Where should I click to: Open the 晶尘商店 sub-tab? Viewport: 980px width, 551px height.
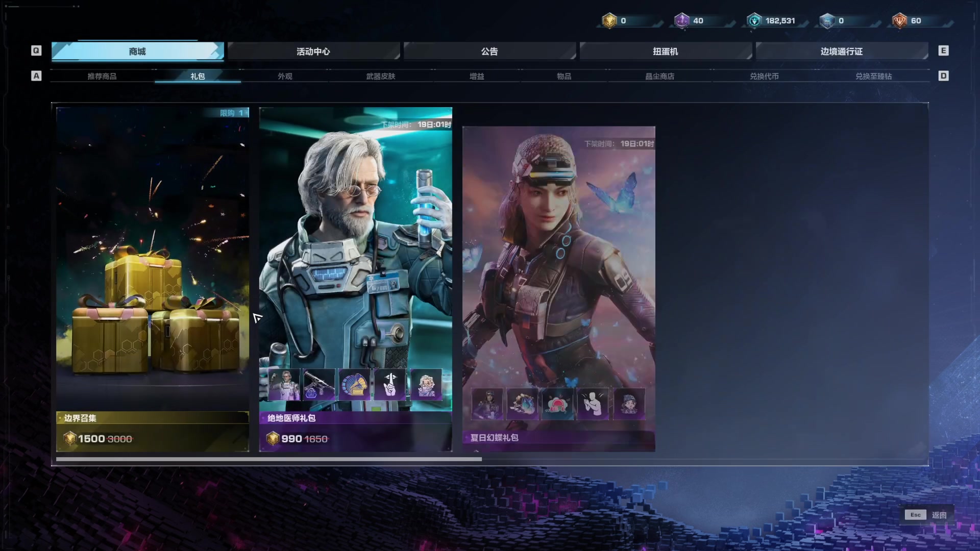coord(660,76)
